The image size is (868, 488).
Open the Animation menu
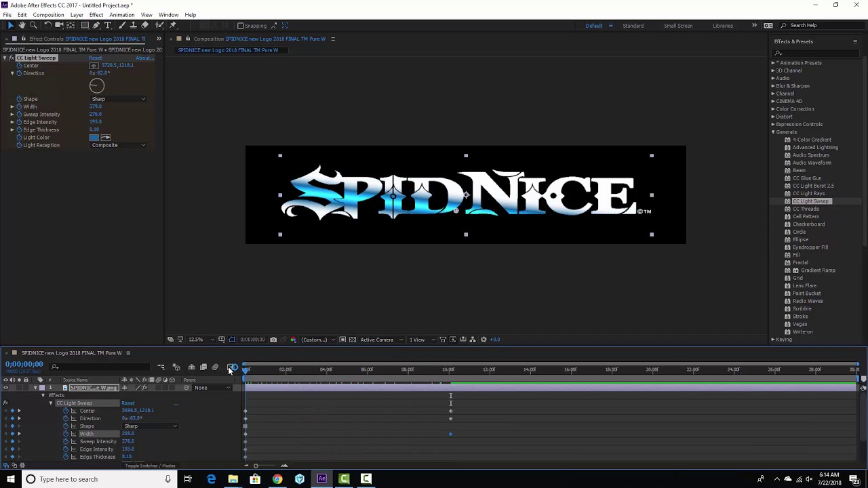121,15
